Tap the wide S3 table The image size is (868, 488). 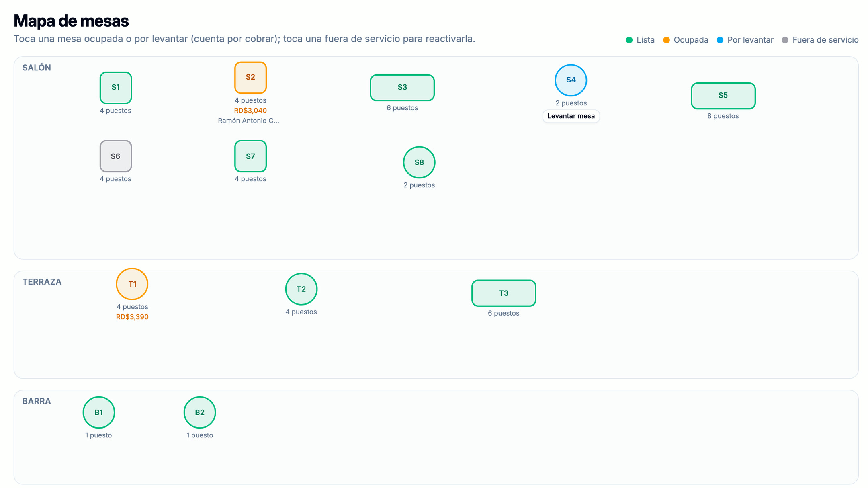402,88
